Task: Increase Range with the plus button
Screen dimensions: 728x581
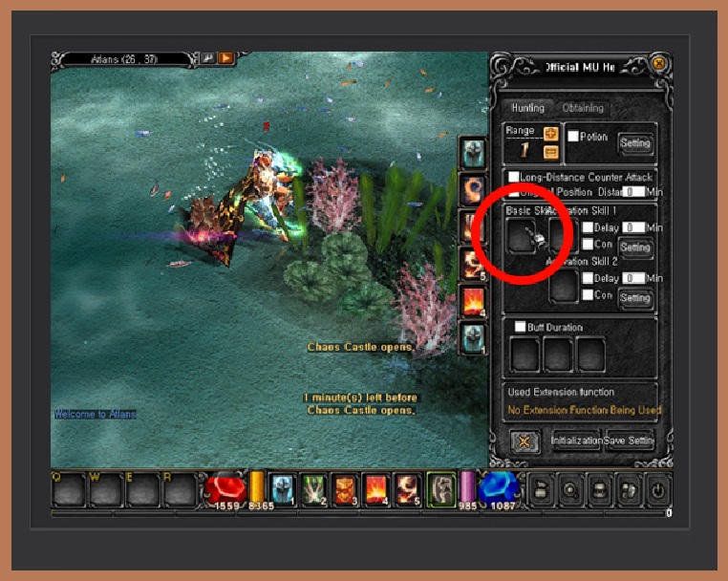Action: tap(550, 134)
